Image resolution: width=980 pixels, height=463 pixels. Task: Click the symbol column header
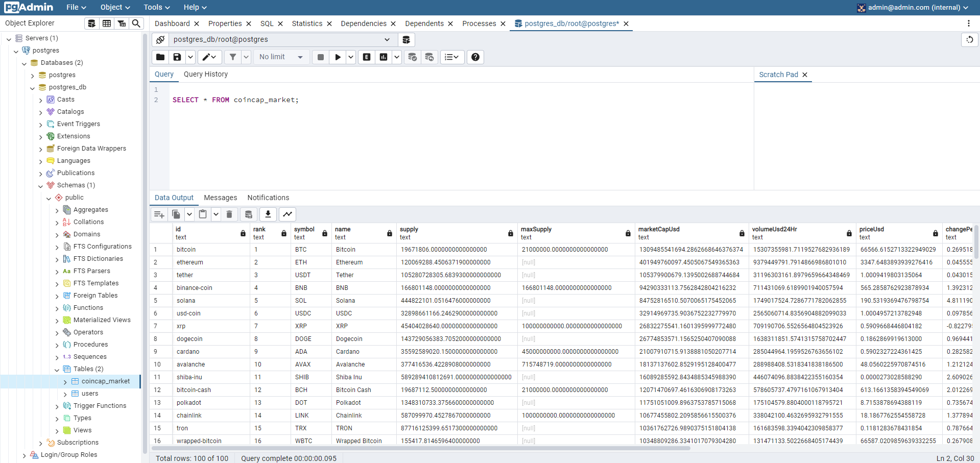click(311, 233)
